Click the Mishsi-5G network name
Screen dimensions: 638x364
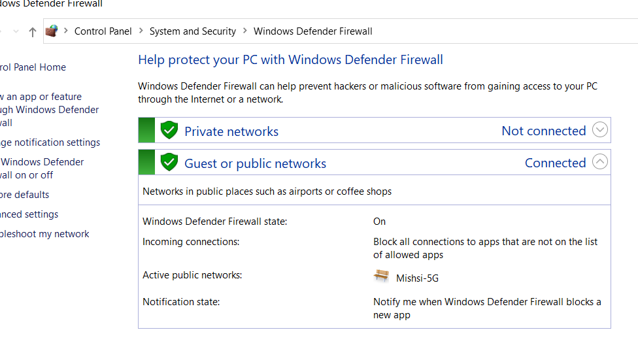[418, 278]
